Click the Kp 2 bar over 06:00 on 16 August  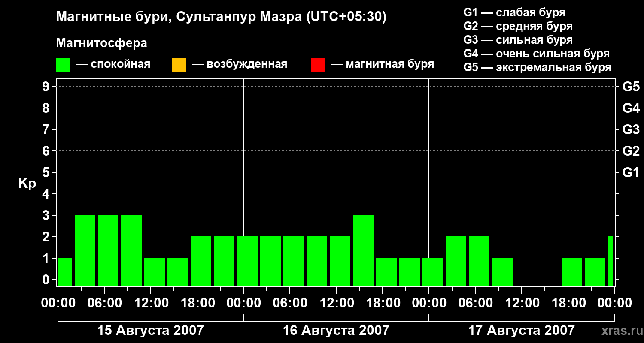(294, 261)
